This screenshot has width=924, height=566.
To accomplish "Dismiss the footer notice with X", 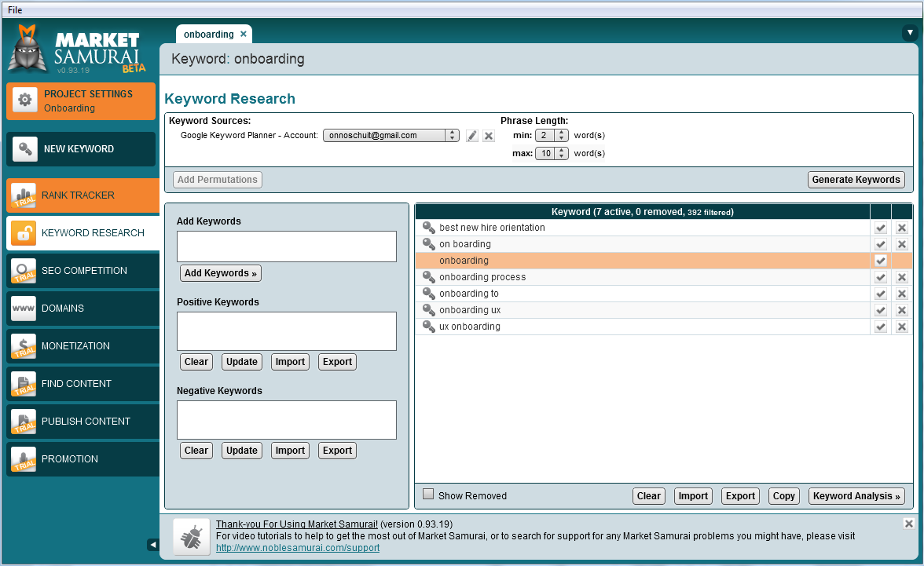I will click(908, 523).
